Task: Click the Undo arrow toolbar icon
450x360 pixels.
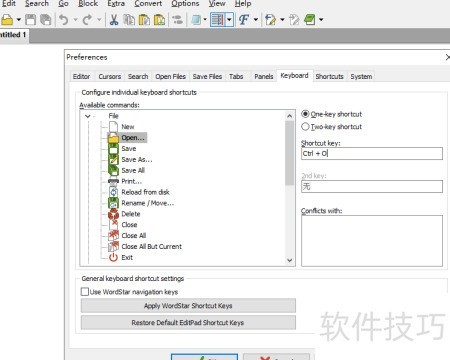Action: 63,20
